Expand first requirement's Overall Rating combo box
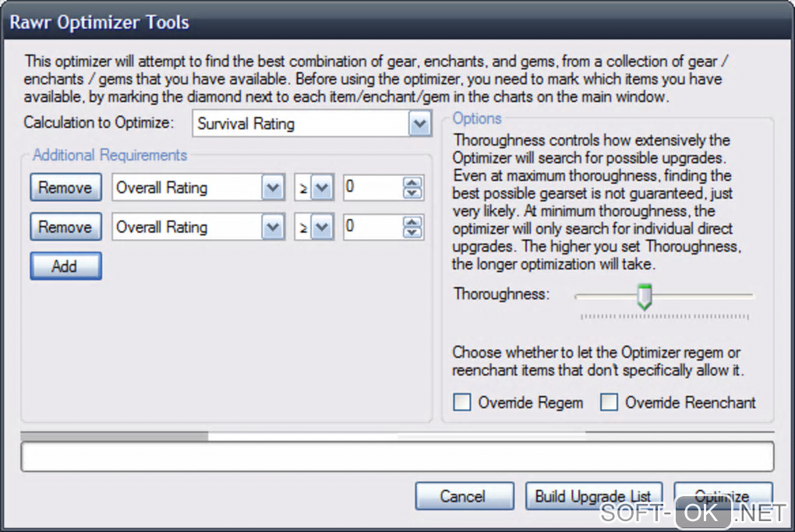 click(x=273, y=188)
